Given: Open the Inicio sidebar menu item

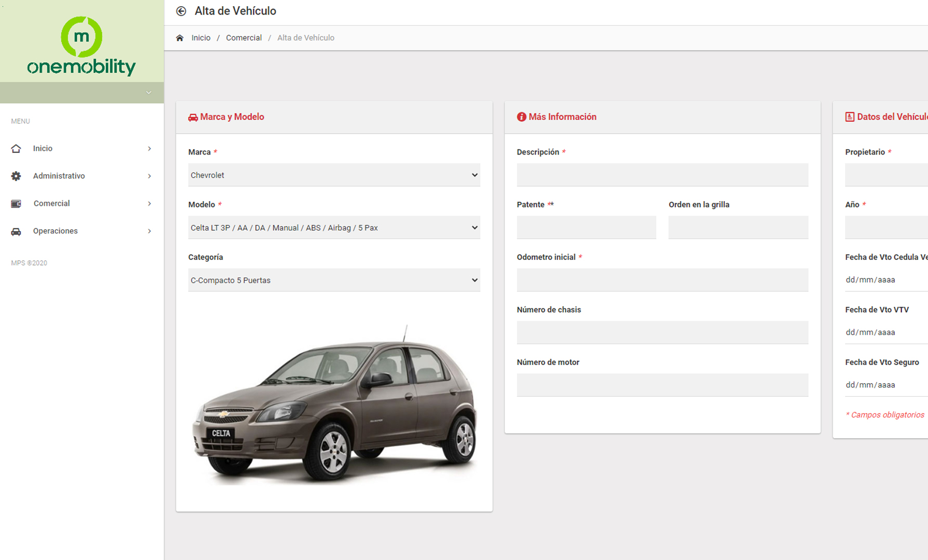Looking at the screenshot, I should [82, 148].
